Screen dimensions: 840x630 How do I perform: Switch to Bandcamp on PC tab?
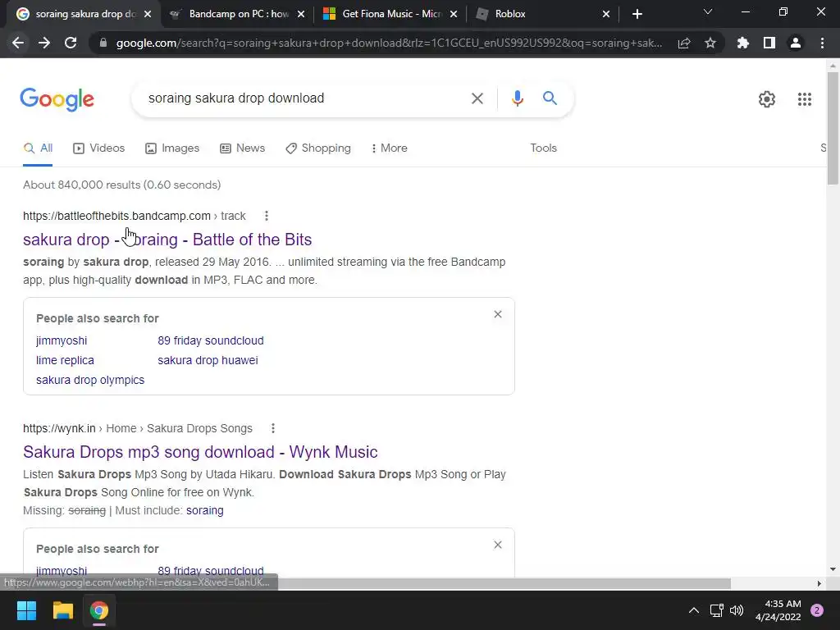point(239,14)
